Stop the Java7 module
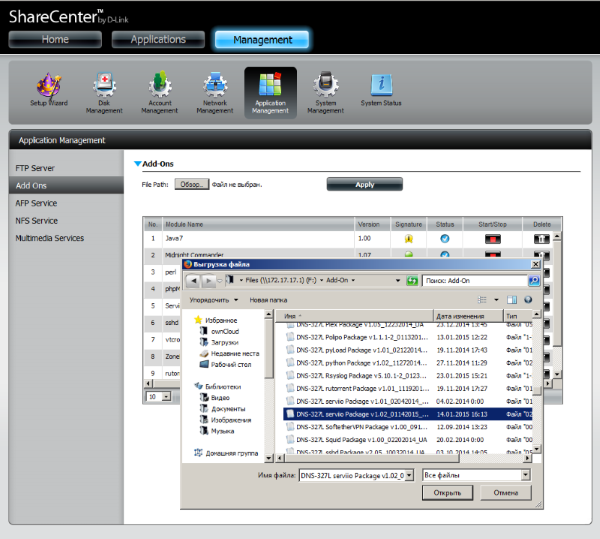600x539 pixels. click(x=492, y=239)
